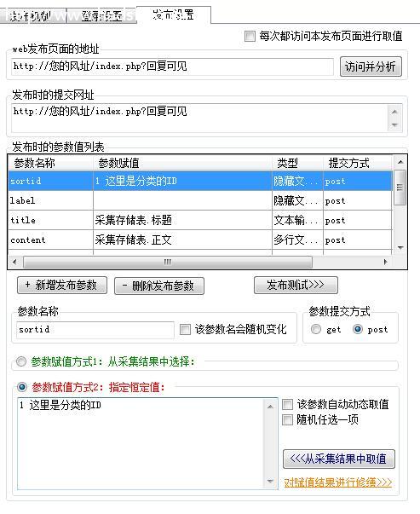The width and height of the screenshot is (420, 514).
Task: Click down arrow in 发布时的提交网址 box
Action: [x=394, y=125]
